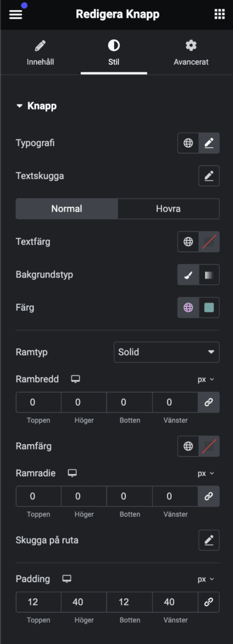Viewport: 233px width, 644px height.
Task: Select the Hovra state button
Action: [x=168, y=209]
